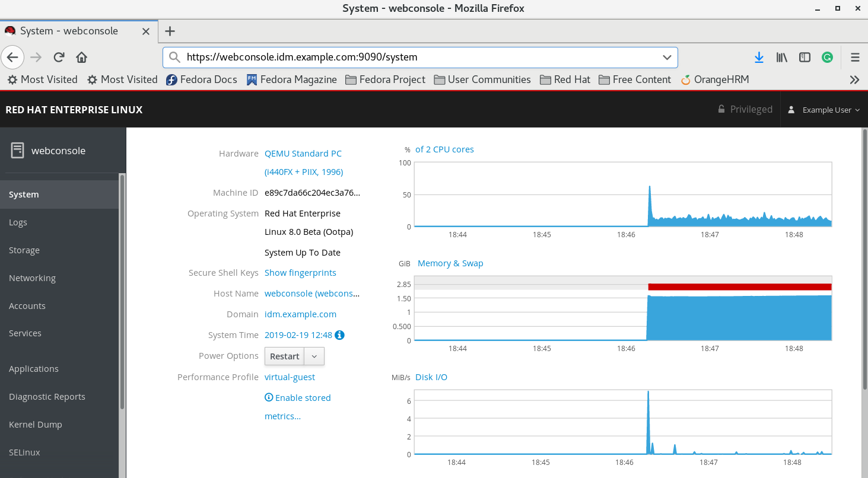Click the Machine ID value e89c7da66c204ec3a76
868x478 pixels.
(x=312, y=193)
